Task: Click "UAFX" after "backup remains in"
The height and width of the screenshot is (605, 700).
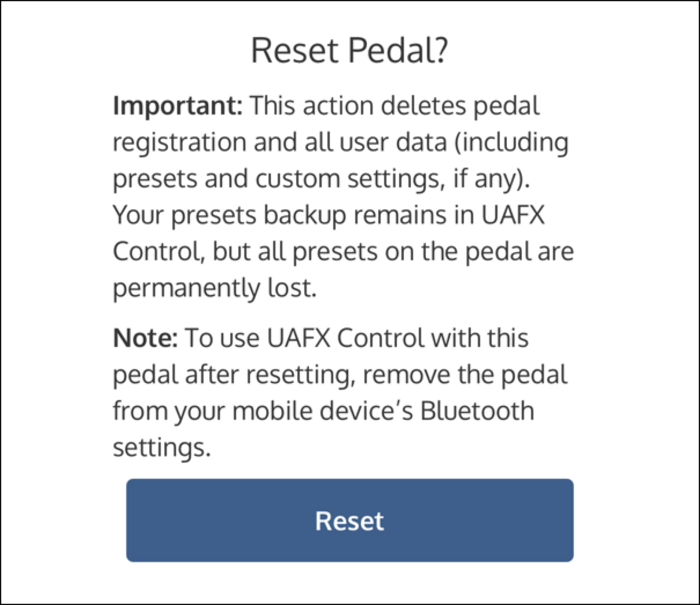Action: pyautogui.click(x=513, y=215)
